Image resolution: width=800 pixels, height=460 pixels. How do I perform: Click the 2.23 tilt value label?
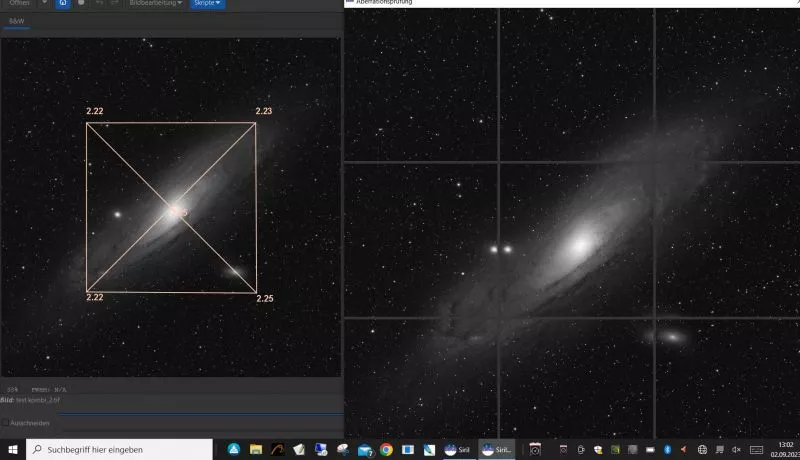[264, 111]
